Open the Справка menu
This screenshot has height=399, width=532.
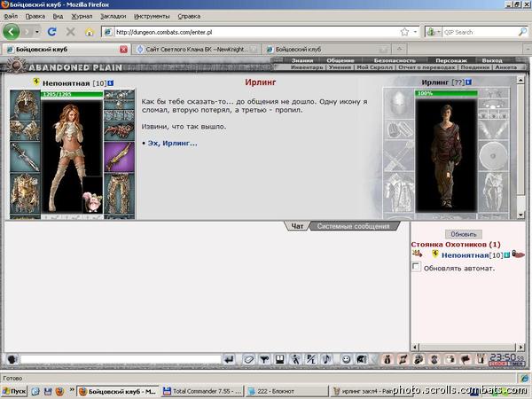click(189, 16)
